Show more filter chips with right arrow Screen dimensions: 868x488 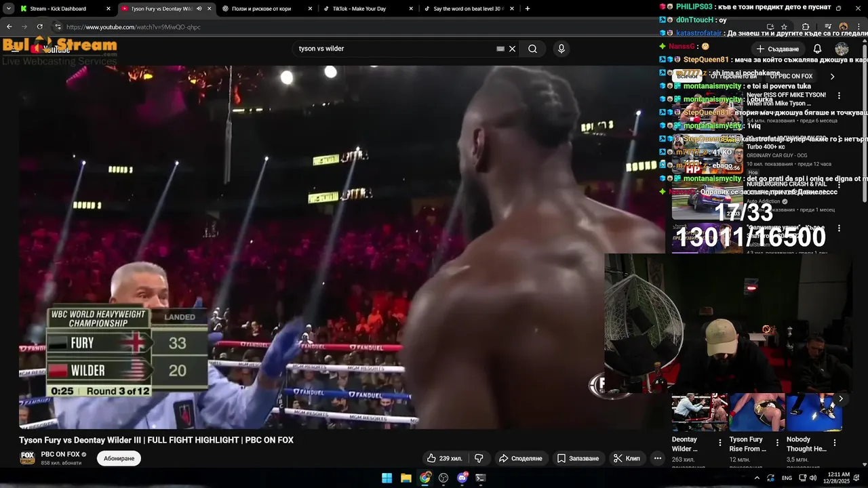point(832,77)
